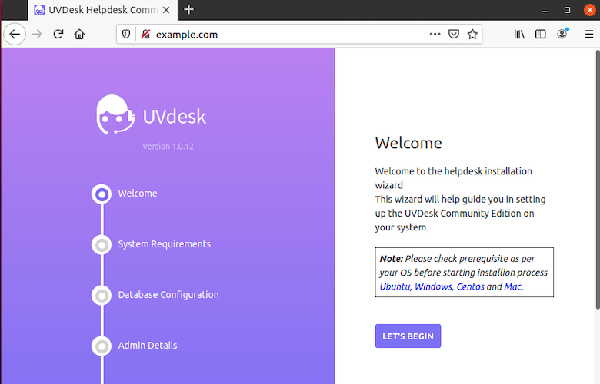
Task: Open the Centos prerequisite link
Action: coord(471,286)
